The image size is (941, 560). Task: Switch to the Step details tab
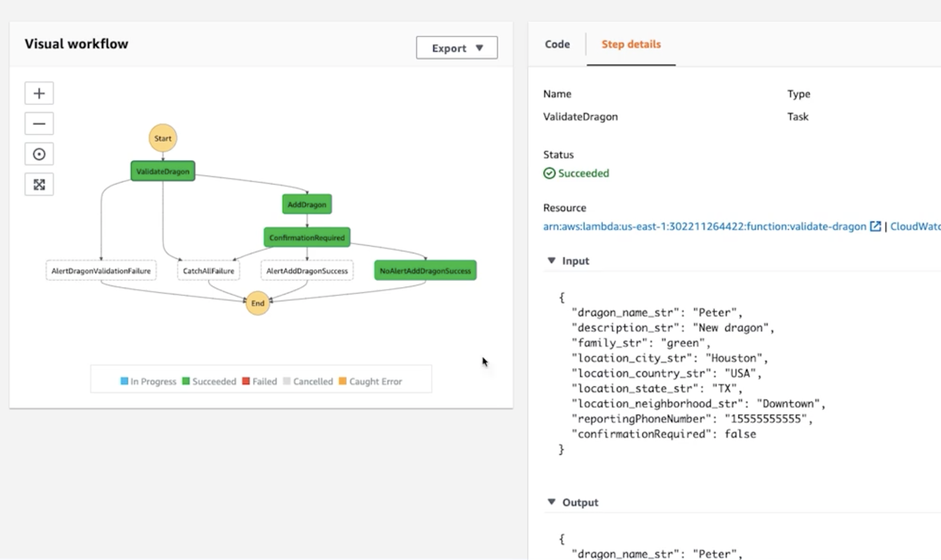tap(631, 44)
